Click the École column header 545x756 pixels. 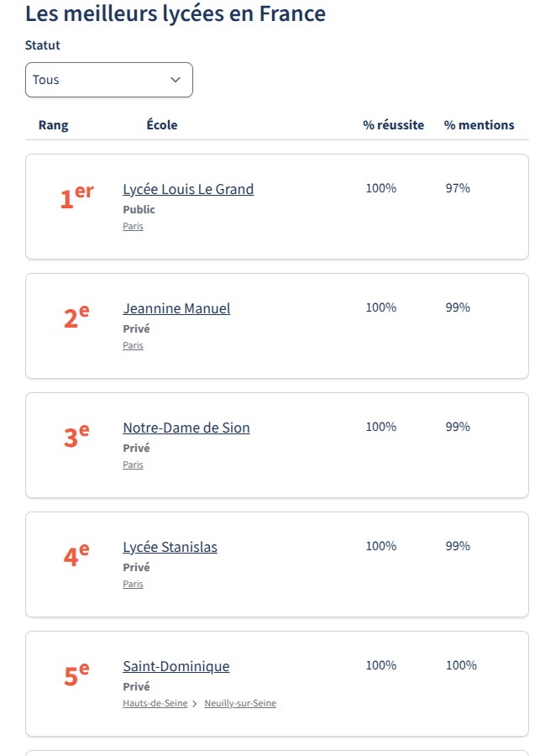[162, 125]
